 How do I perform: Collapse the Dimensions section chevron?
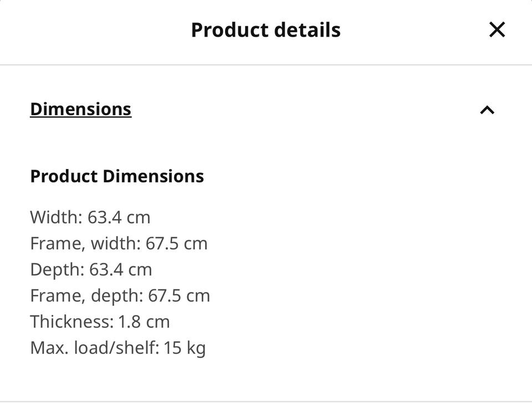click(487, 110)
